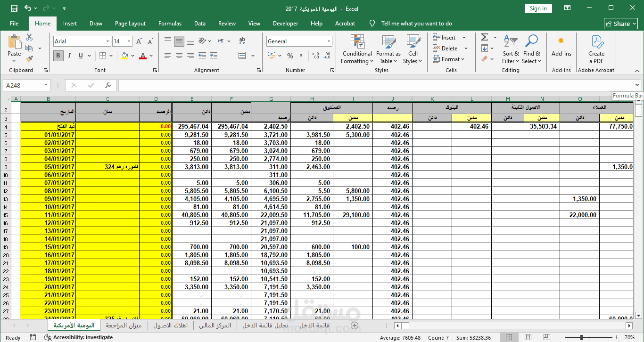Apply the red Font Color A
The width and height of the screenshot is (644, 342).
point(143,56)
